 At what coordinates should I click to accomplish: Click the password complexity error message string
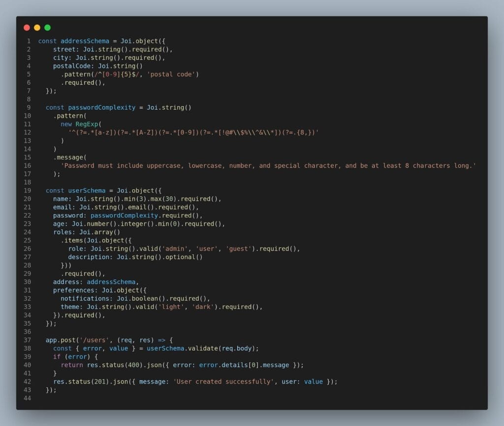(x=266, y=165)
